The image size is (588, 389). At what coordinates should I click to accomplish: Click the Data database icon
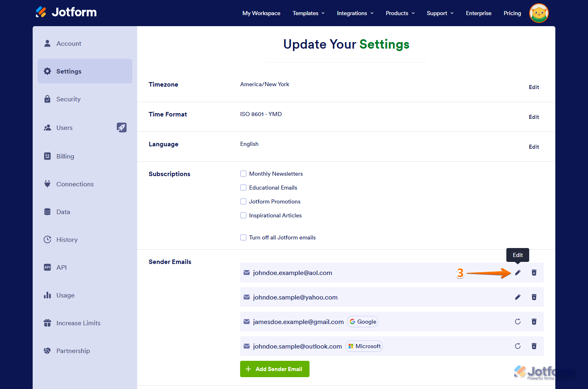47,212
